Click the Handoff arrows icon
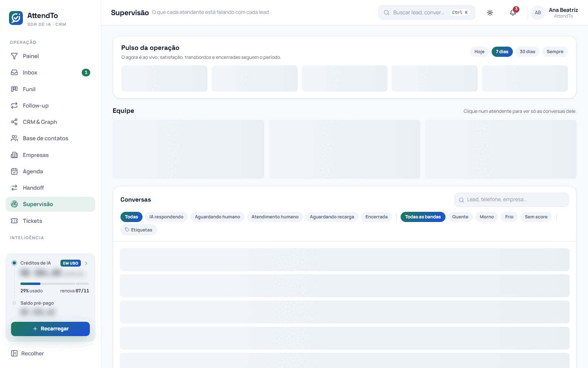Image resolution: width=588 pixels, height=368 pixels. (14, 188)
